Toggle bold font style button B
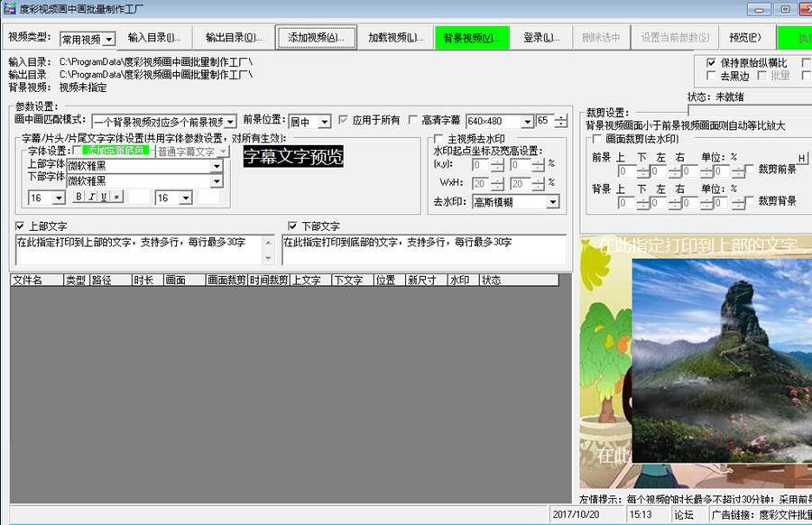Image resolution: width=812 pixels, height=525 pixels. click(x=78, y=197)
